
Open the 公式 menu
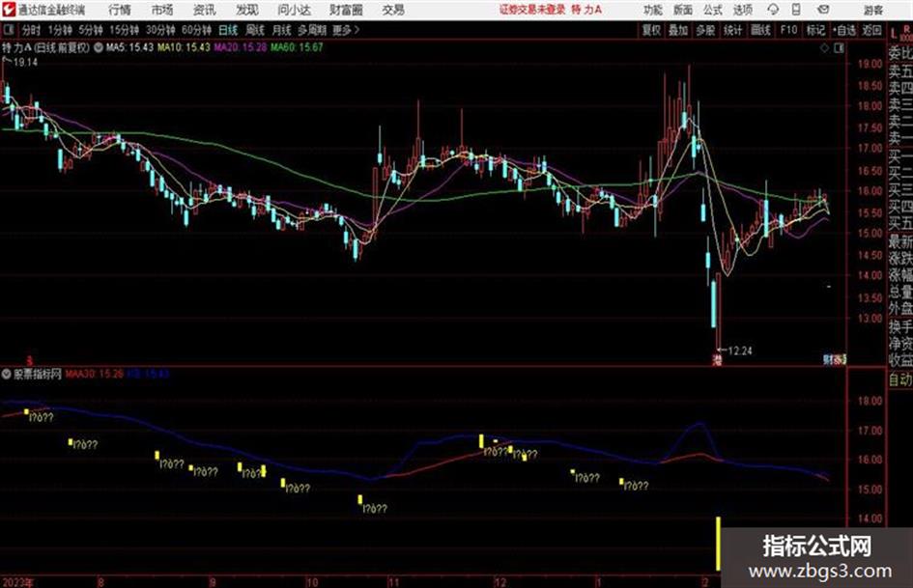(713, 10)
